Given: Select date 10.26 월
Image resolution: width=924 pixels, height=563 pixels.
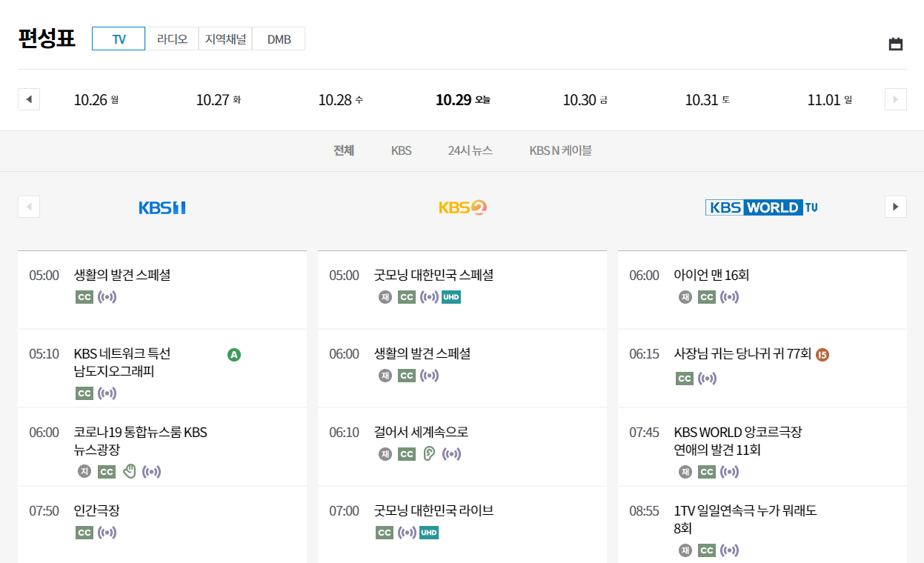Looking at the screenshot, I should (96, 99).
